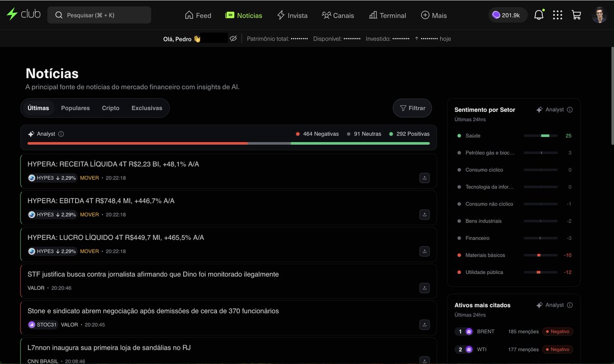Click the Saúde sentiment bar
The height and width of the screenshot is (364, 614).
pos(541,135)
